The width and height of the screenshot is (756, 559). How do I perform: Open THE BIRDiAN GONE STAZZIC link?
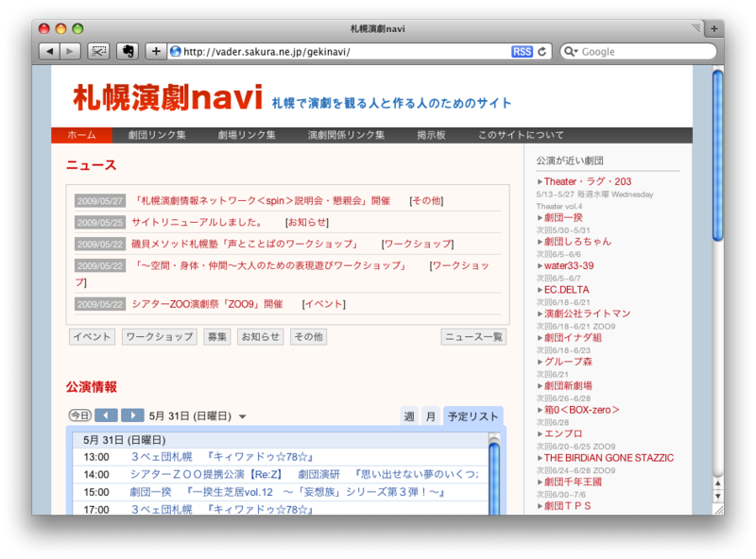pos(609,458)
